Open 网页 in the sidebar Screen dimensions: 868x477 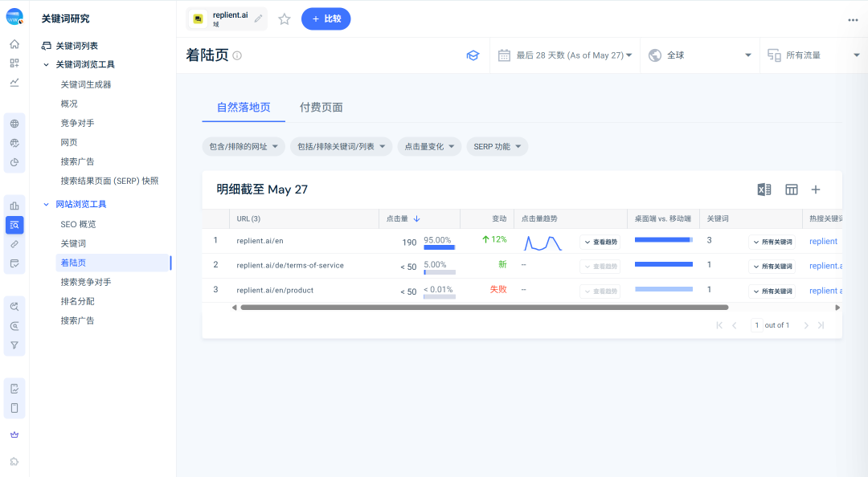click(x=69, y=143)
